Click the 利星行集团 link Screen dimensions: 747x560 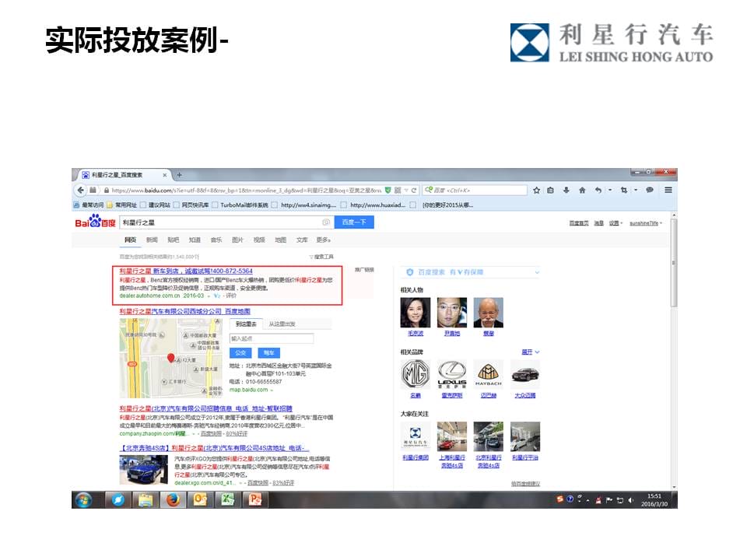[416, 457]
